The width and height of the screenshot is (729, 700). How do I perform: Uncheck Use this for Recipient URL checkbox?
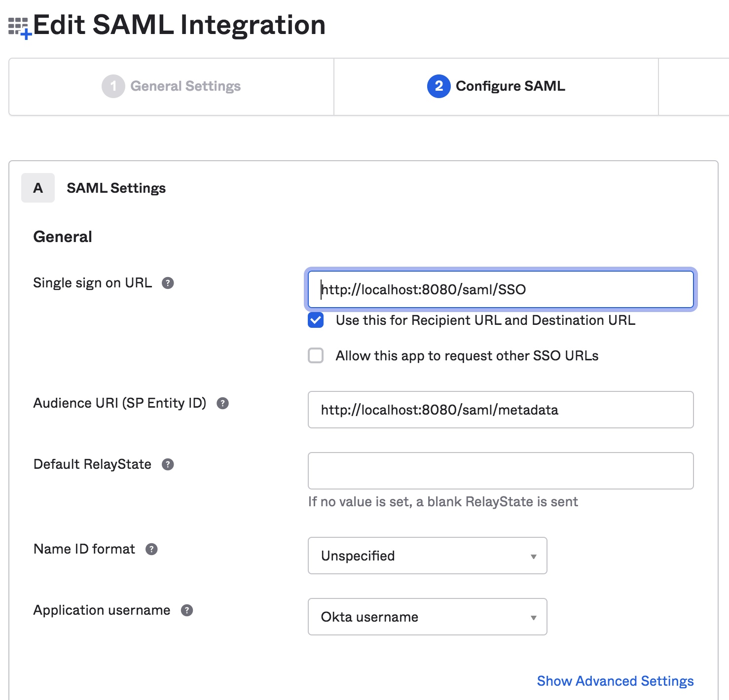(x=316, y=320)
